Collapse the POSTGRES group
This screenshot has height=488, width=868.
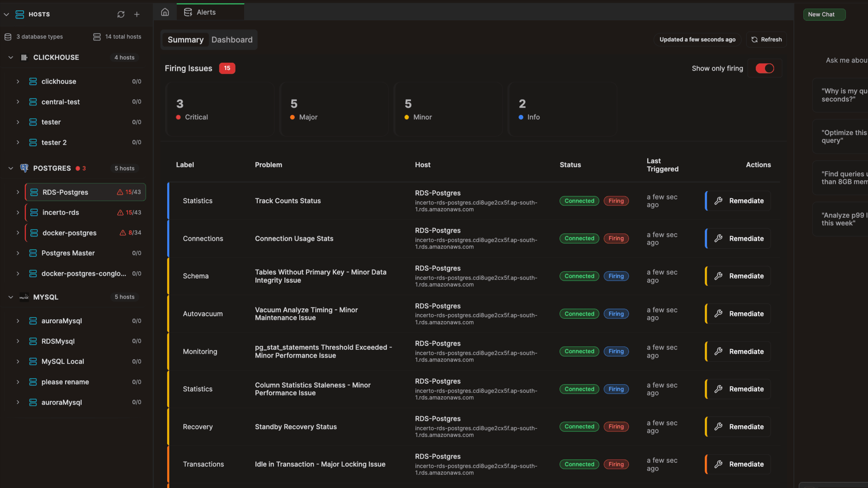click(x=11, y=168)
